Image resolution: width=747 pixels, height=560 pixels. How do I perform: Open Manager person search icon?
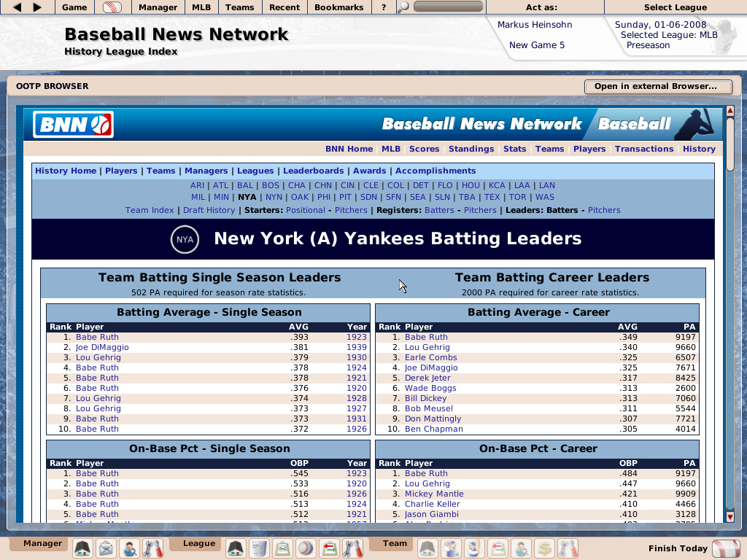click(x=130, y=548)
